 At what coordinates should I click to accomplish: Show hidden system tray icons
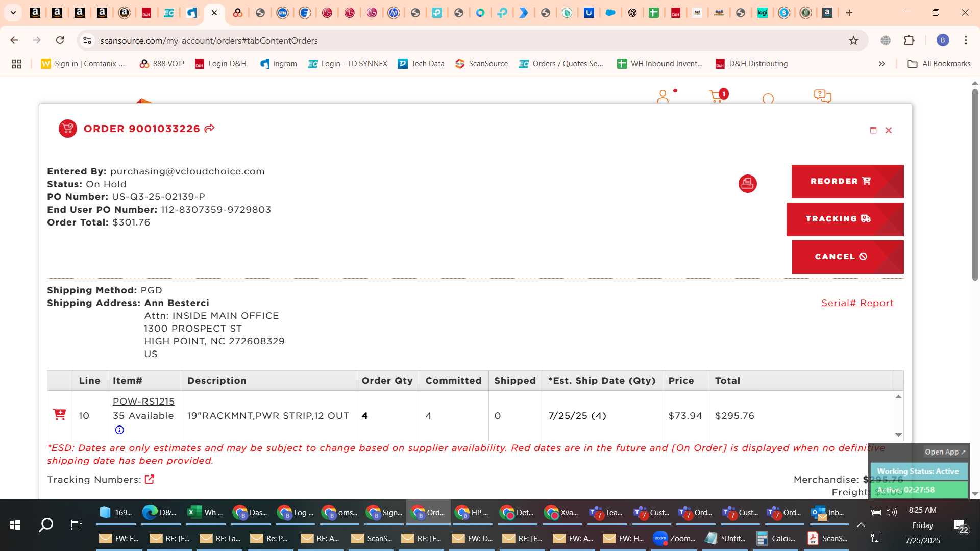pyautogui.click(x=861, y=525)
